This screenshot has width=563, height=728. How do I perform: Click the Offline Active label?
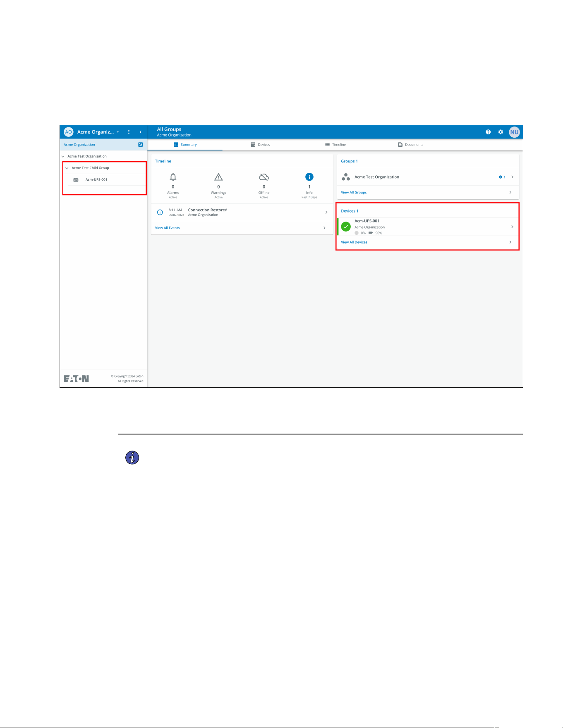click(x=264, y=195)
